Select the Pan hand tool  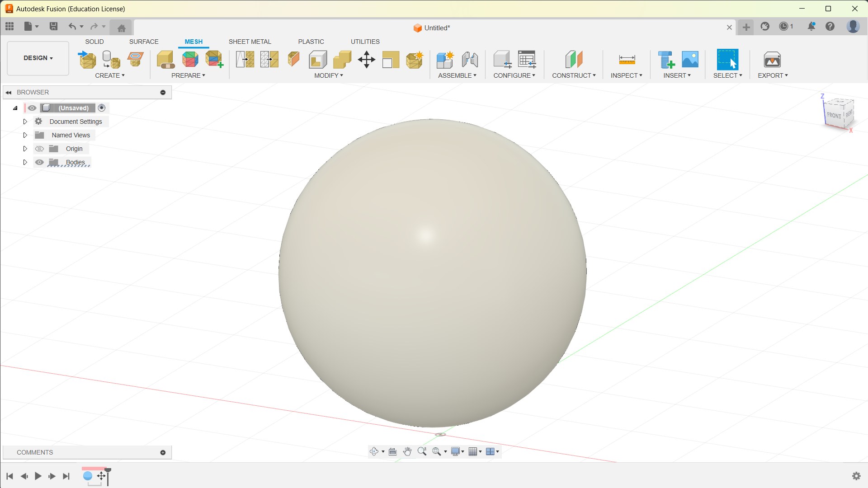pyautogui.click(x=407, y=451)
